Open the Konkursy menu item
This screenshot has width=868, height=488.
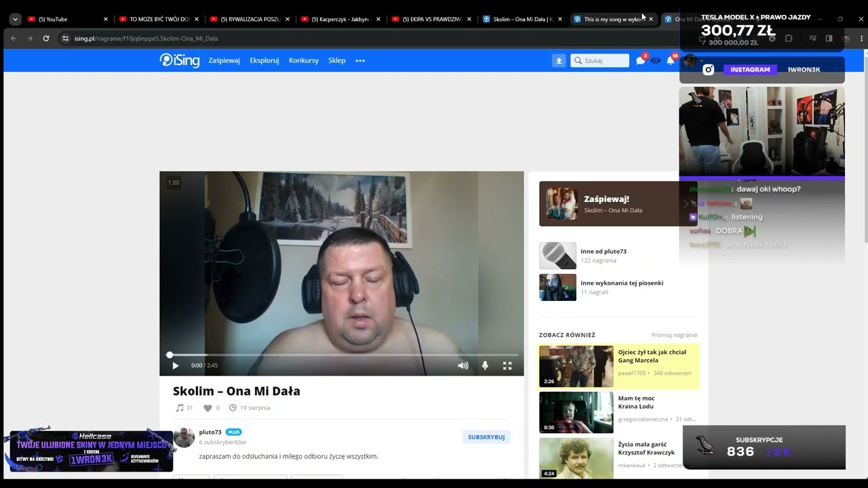(x=304, y=60)
